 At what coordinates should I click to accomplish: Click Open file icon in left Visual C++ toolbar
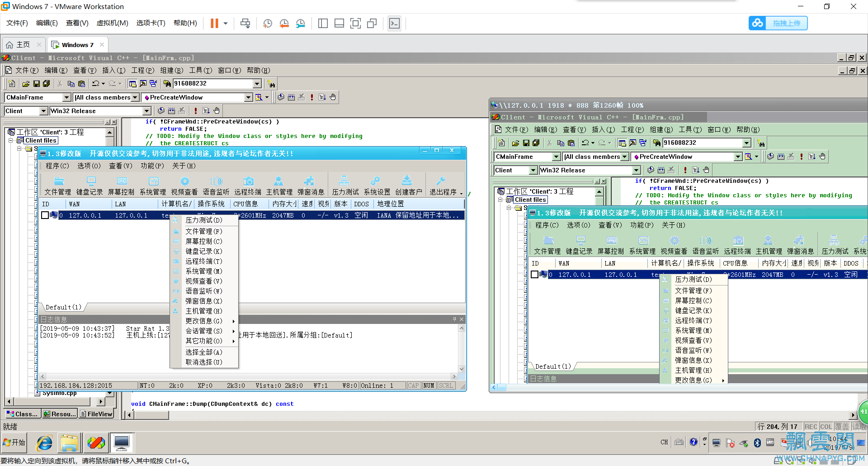click(26, 84)
